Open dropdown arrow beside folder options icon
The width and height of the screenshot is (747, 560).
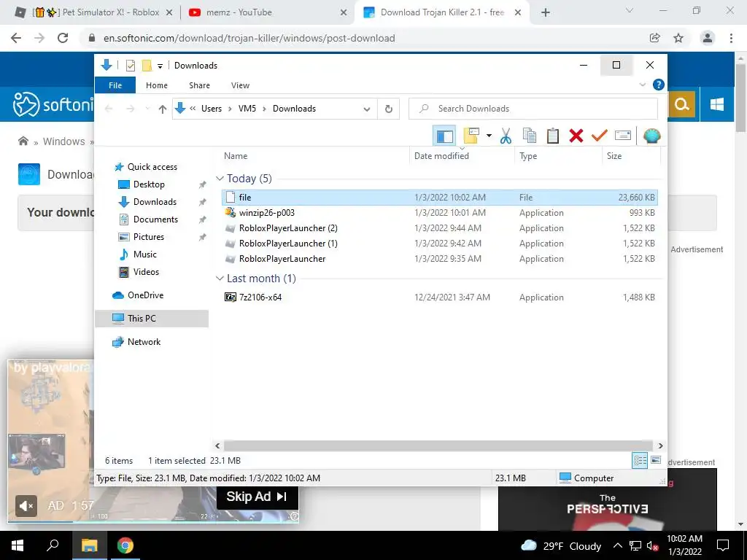489,136
